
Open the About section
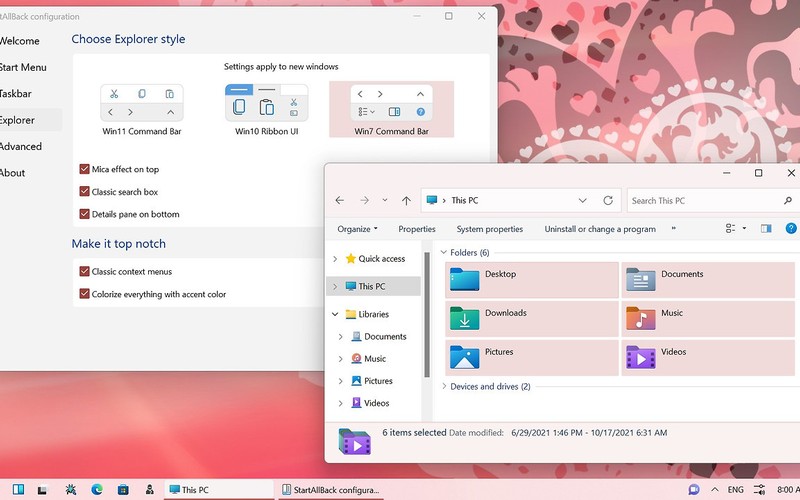pyautogui.click(x=13, y=173)
